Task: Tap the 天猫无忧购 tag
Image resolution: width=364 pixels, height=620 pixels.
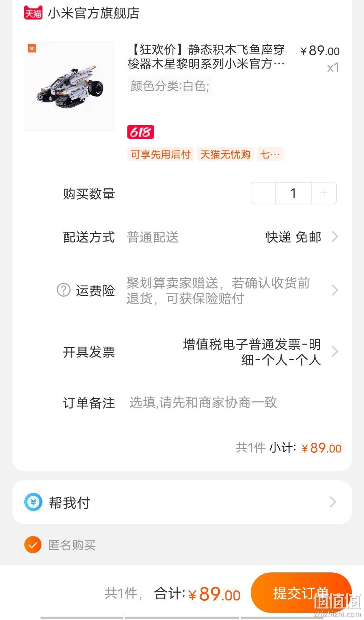Action: pyautogui.click(x=225, y=154)
